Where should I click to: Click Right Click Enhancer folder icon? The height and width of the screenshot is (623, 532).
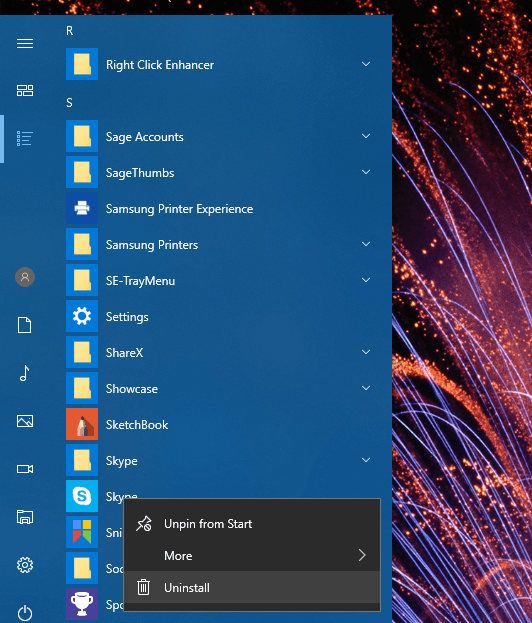82,64
